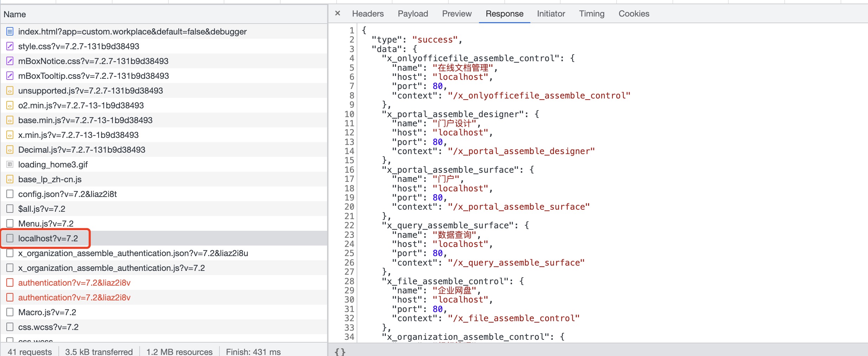Screen dimensions: 868x356
Task: Show the Preview tab
Action: (x=457, y=14)
